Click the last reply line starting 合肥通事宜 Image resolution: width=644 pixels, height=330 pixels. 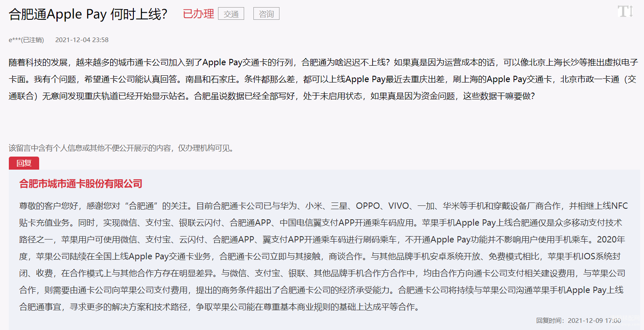tap(220, 307)
